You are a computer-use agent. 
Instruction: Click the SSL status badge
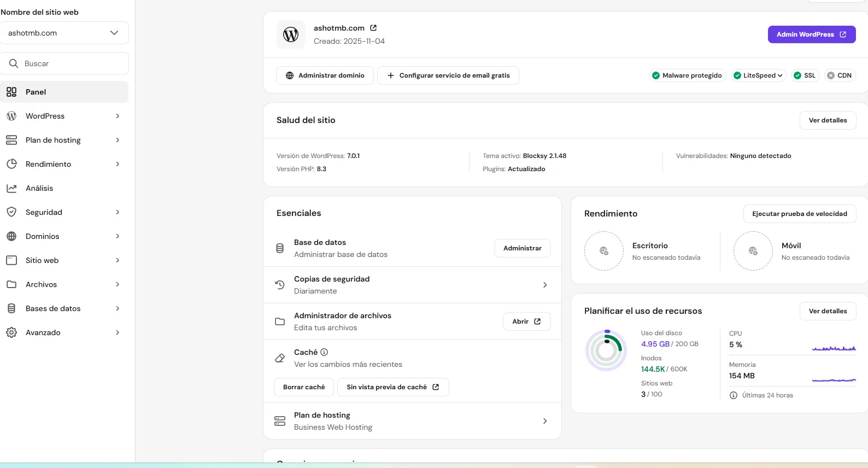point(805,75)
